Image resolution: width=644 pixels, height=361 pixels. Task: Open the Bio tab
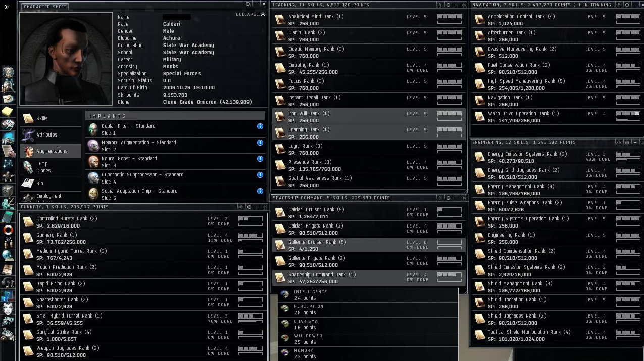(x=51, y=184)
